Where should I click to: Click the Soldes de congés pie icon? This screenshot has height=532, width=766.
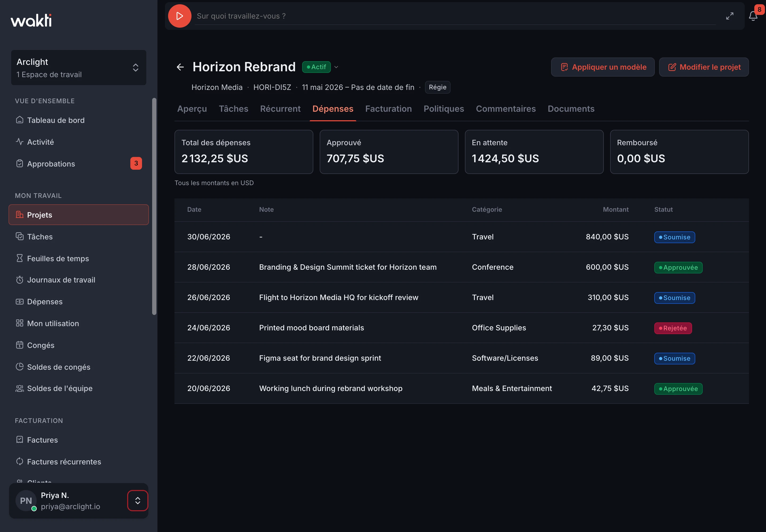(20, 367)
